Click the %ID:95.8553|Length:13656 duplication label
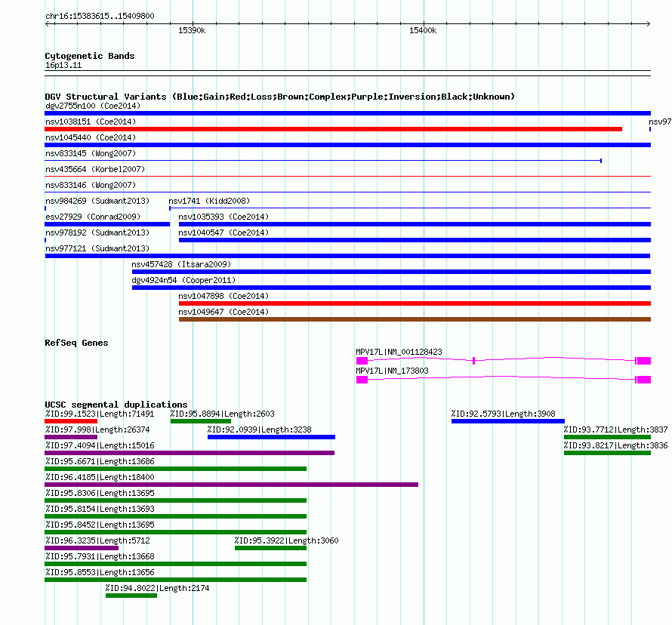Viewport: 672px width, 625px height. [x=100, y=572]
